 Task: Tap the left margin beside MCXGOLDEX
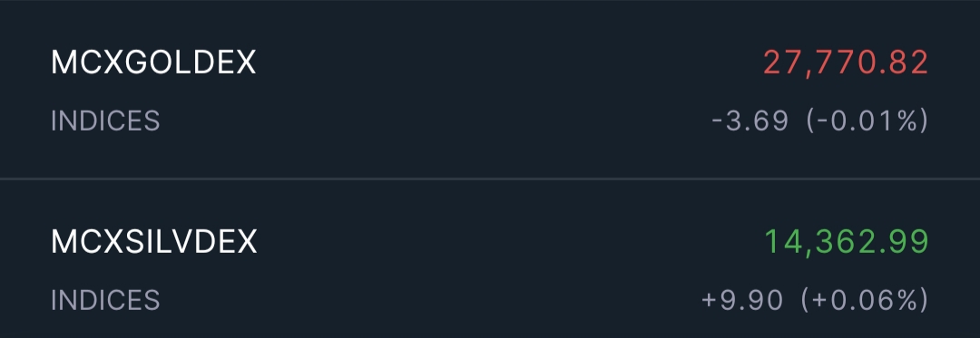(x=25, y=63)
